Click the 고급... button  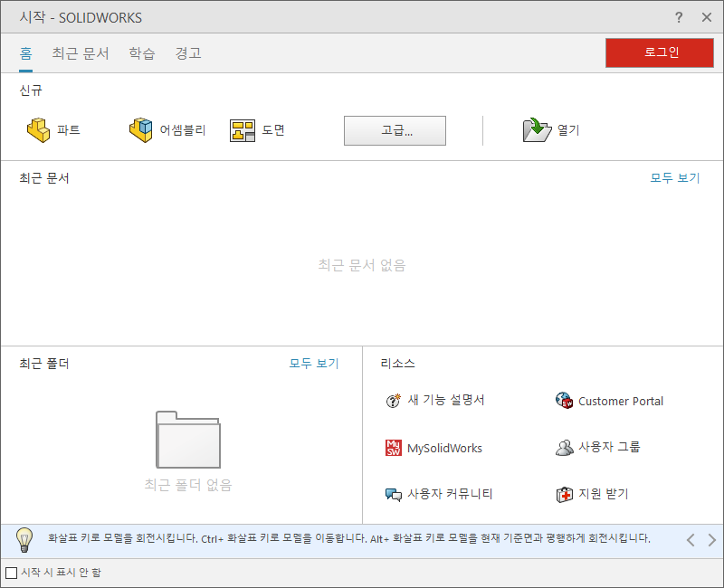[395, 130]
